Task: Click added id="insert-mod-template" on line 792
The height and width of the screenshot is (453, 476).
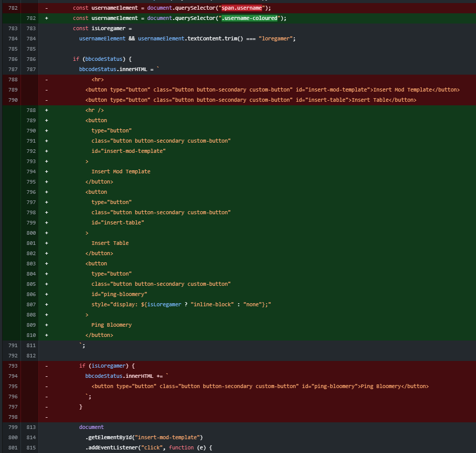Action: [128, 151]
